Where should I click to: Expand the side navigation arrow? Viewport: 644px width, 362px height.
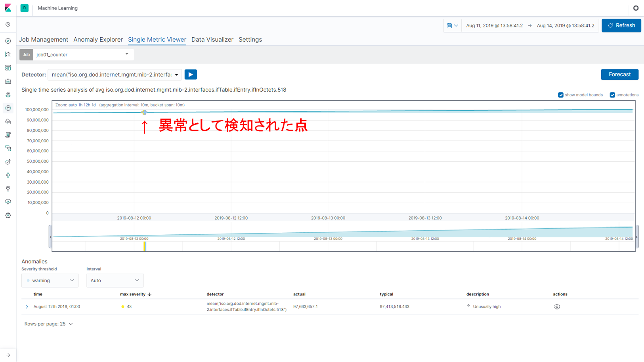(x=8, y=355)
